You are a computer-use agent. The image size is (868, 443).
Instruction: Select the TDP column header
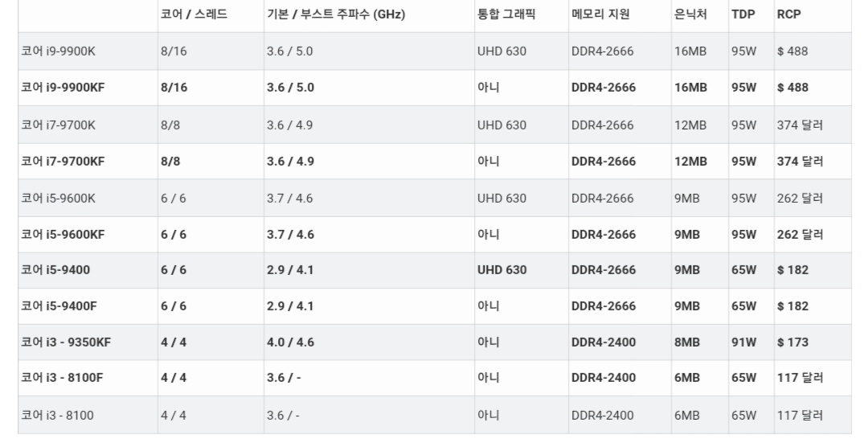(x=743, y=14)
